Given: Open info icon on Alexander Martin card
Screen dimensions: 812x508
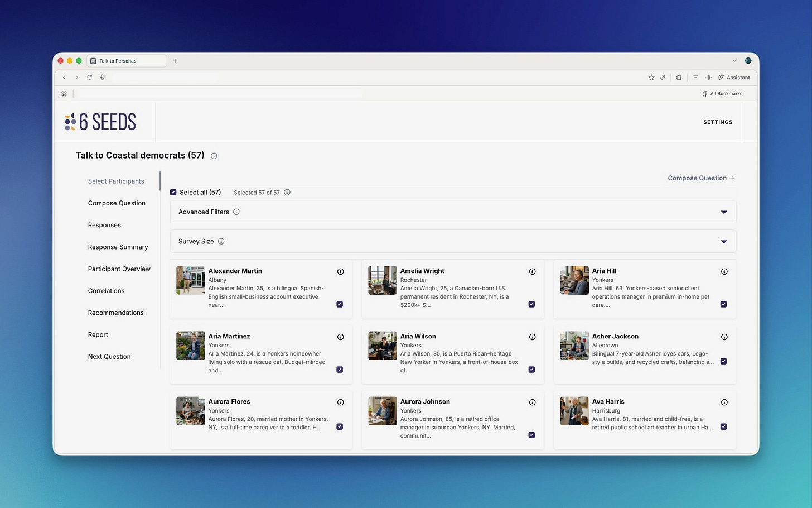Looking at the screenshot, I should 340,271.
